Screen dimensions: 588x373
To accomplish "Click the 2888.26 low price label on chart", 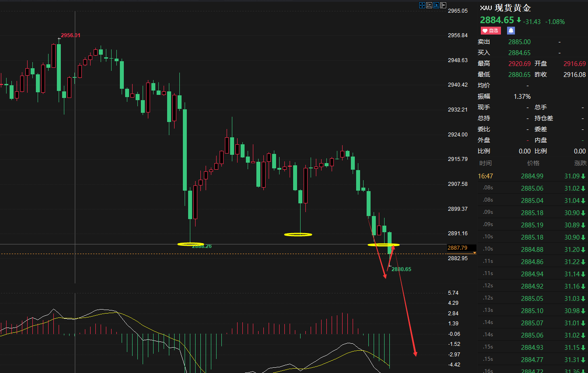I will [x=202, y=246].
